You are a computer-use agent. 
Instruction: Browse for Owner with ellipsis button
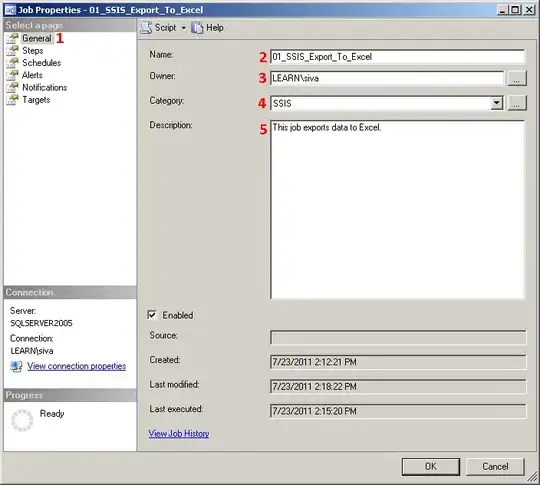[517, 79]
